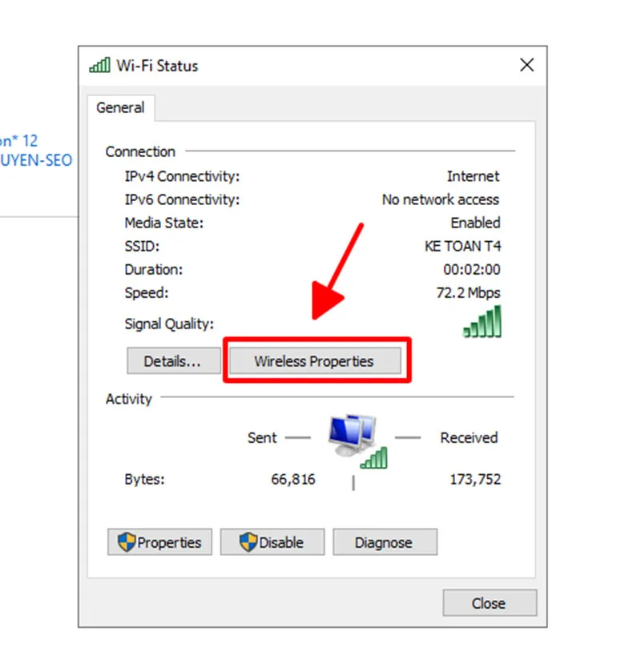The width and height of the screenshot is (641, 672).
Task: Click the Close button
Action: [490, 603]
